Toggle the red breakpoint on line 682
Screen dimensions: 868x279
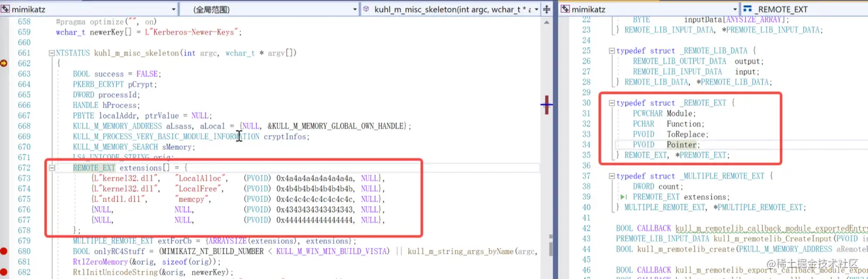pyautogui.click(x=3, y=272)
